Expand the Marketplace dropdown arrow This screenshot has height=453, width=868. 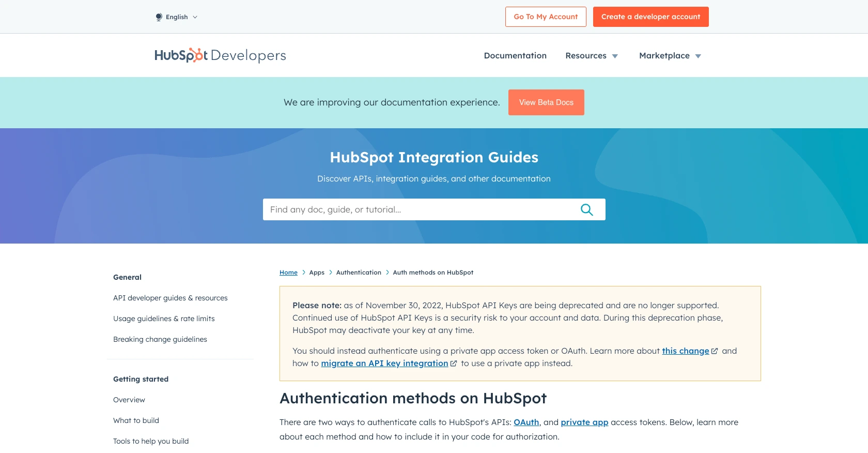698,56
